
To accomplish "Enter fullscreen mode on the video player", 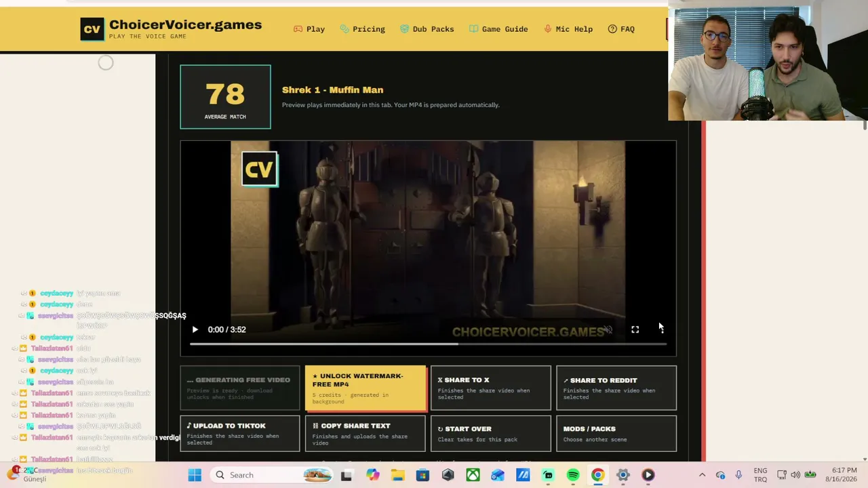I will tap(635, 329).
